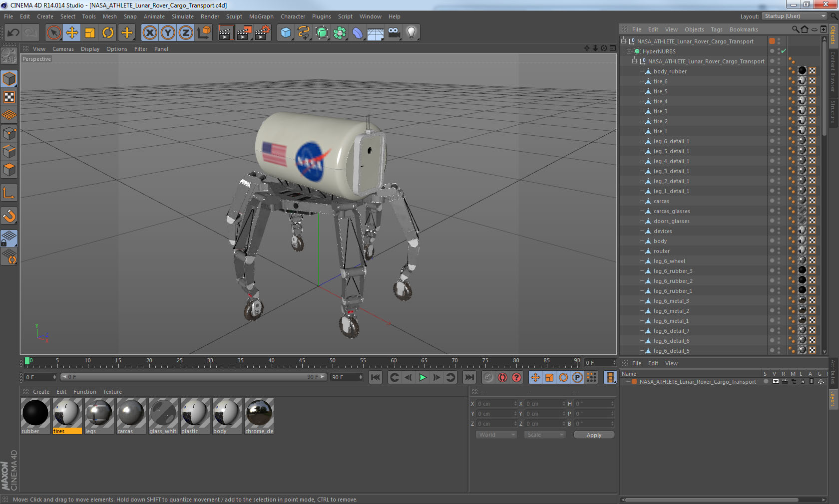Open the floor environment objects icon

tap(376, 33)
